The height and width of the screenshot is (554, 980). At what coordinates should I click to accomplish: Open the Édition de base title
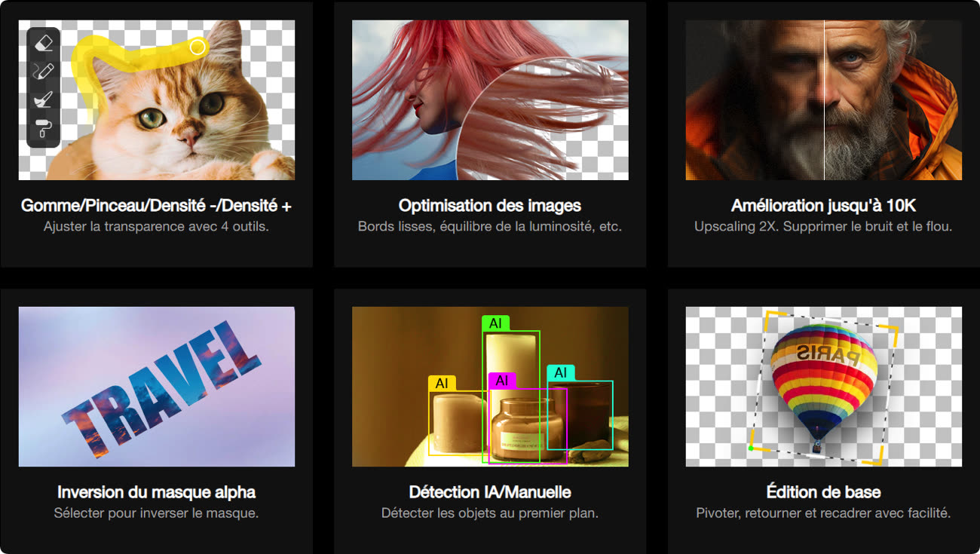tap(823, 492)
